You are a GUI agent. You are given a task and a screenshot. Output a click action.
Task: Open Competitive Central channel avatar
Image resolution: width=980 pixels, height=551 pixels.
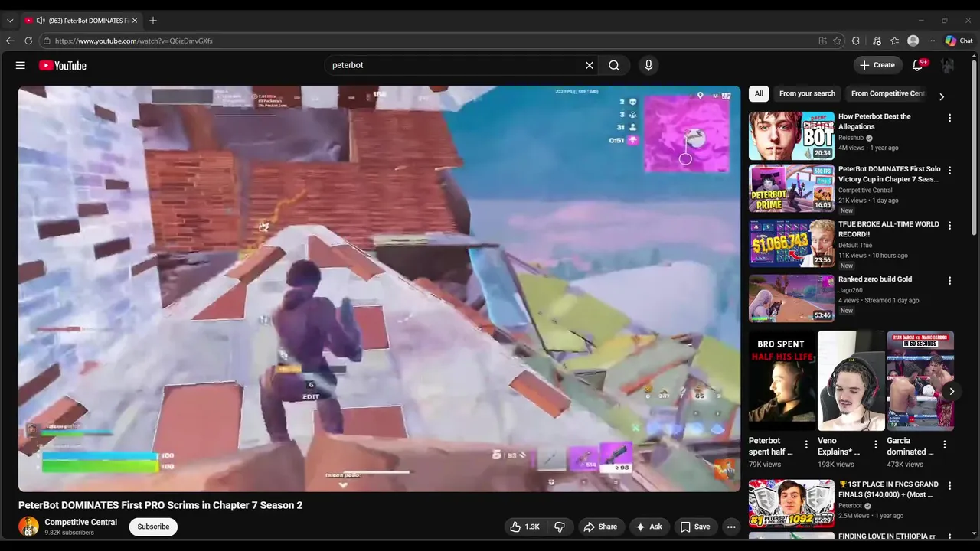[x=28, y=527]
